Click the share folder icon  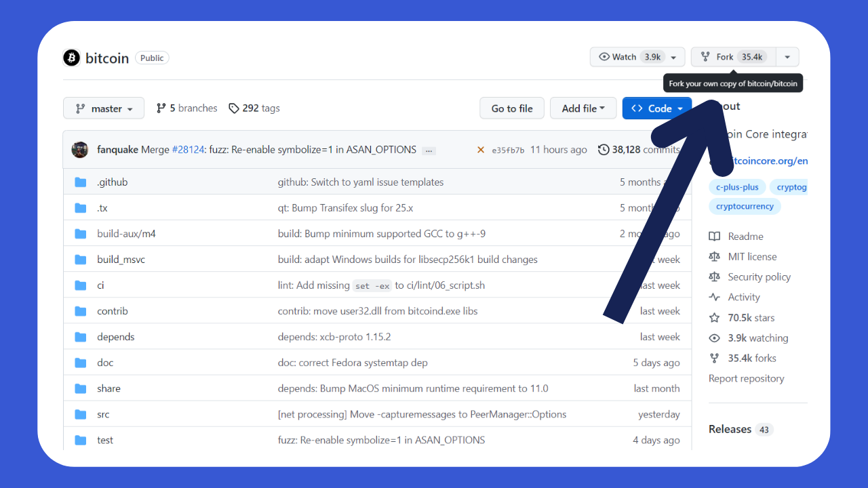(81, 388)
